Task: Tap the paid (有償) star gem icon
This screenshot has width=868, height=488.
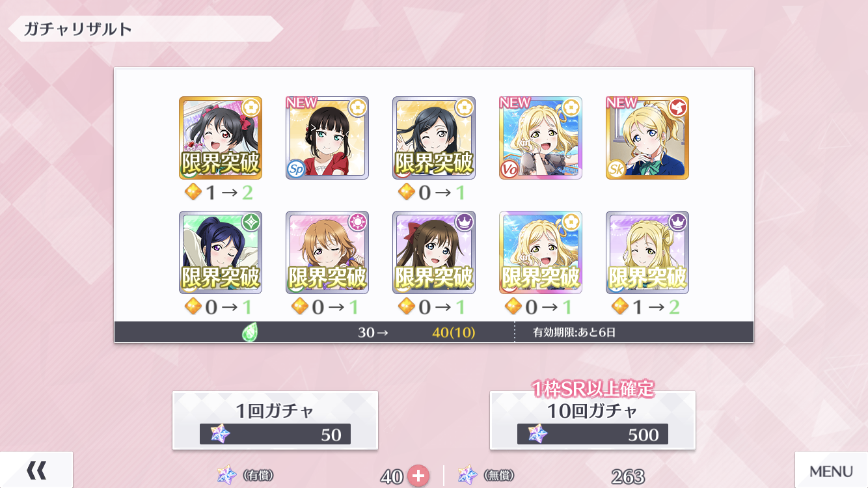Action: pos(227,476)
